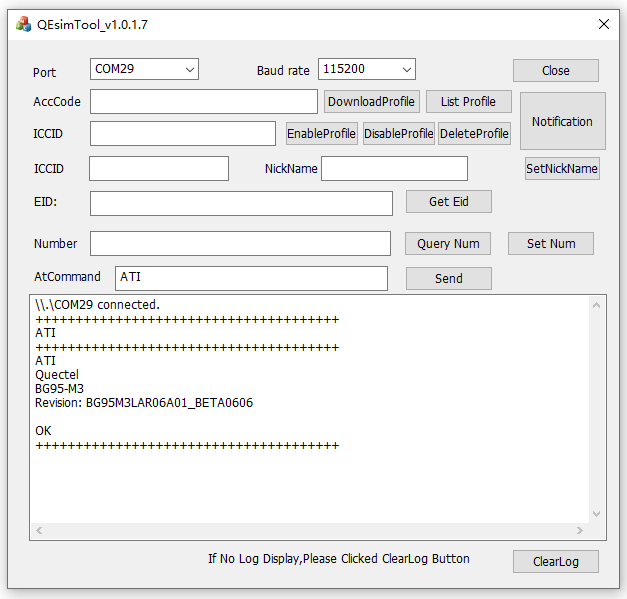
Task: Click the Set Num button
Action: pos(551,244)
